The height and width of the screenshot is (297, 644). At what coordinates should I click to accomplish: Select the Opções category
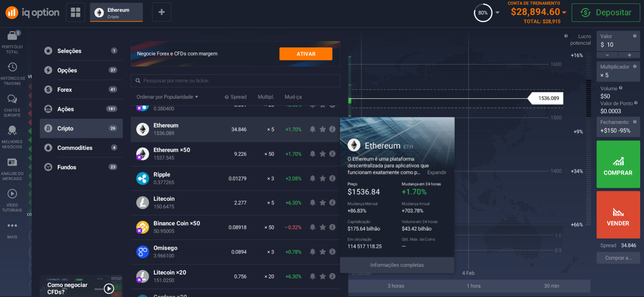81,70
